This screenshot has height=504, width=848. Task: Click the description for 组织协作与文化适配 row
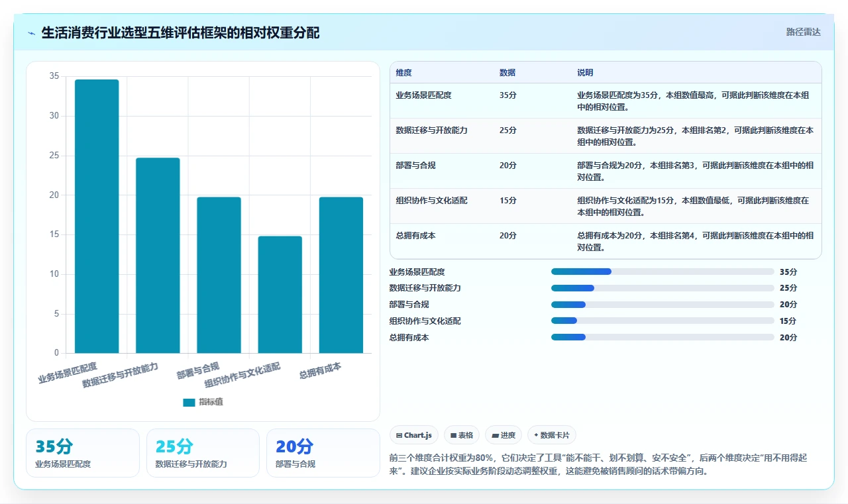pyautogui.click(x=693, y=207)
